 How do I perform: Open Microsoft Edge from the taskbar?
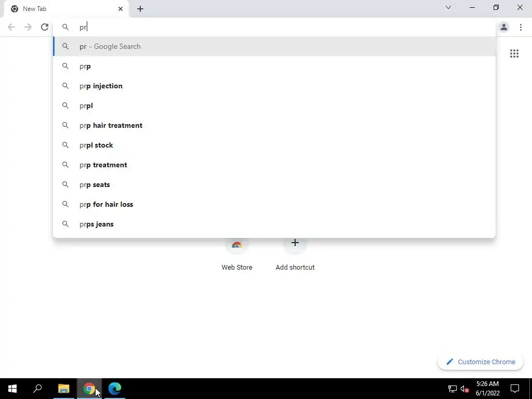pos(115,389)
